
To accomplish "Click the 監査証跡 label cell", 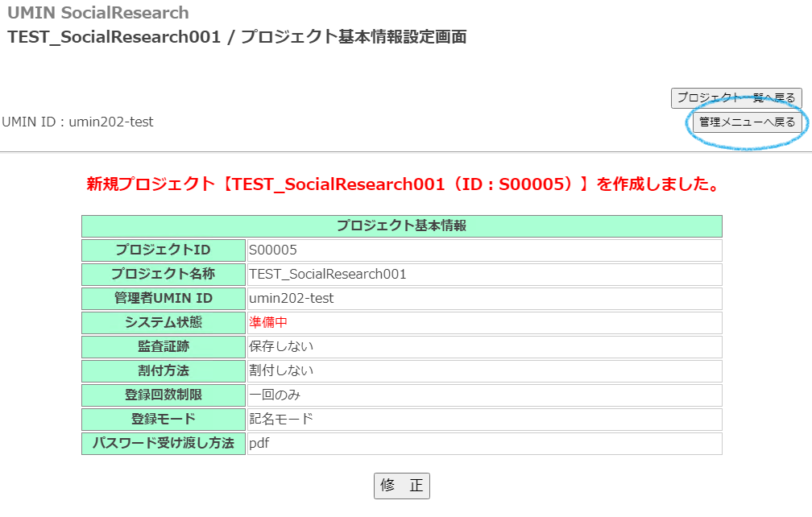I will click(x=163, y=347).
